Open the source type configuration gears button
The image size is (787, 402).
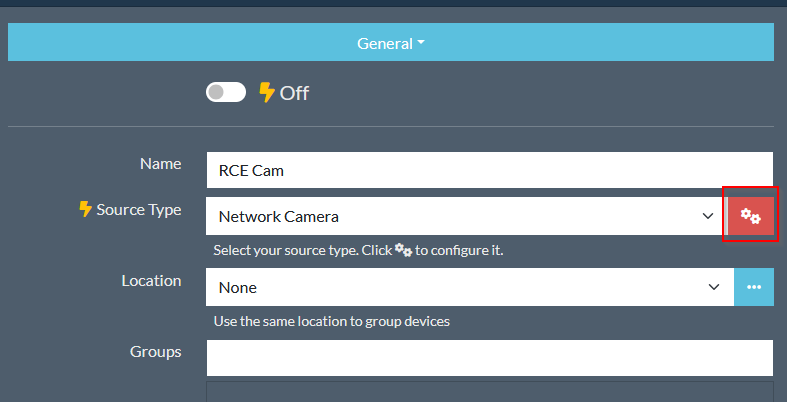pyautogui.click(x=750, y=216)
